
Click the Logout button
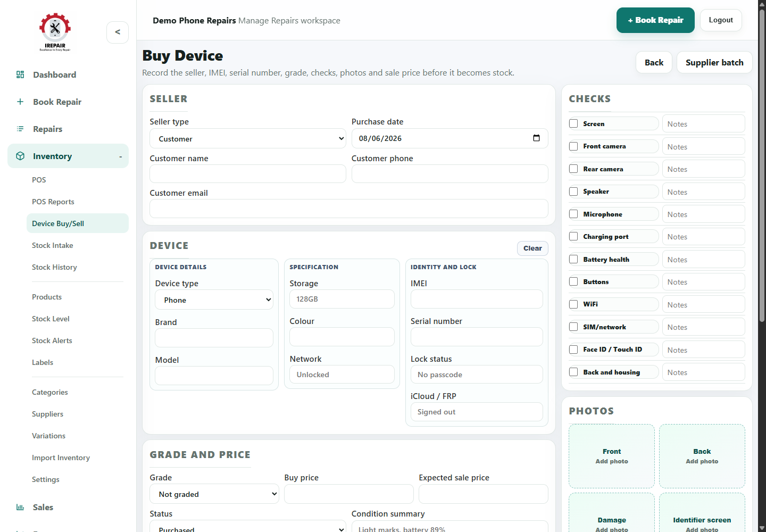point(721,20)
